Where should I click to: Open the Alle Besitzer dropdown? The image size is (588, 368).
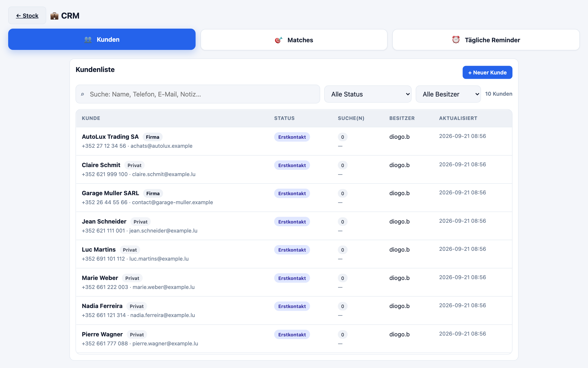pos(448,94)
